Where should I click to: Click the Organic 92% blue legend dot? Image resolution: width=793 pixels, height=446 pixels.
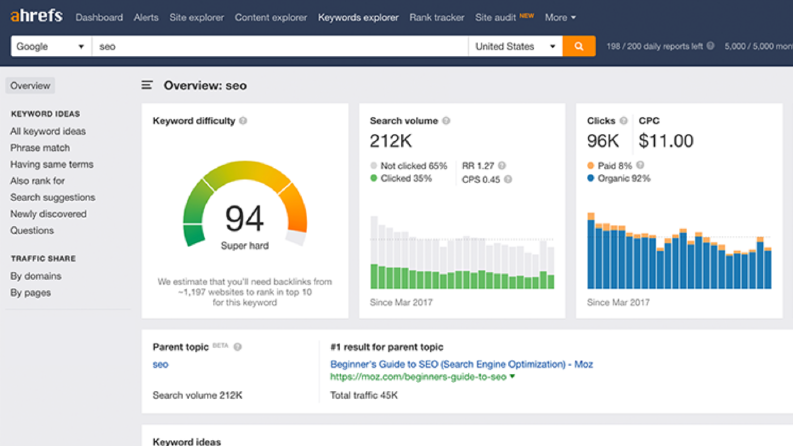[590, 178]
